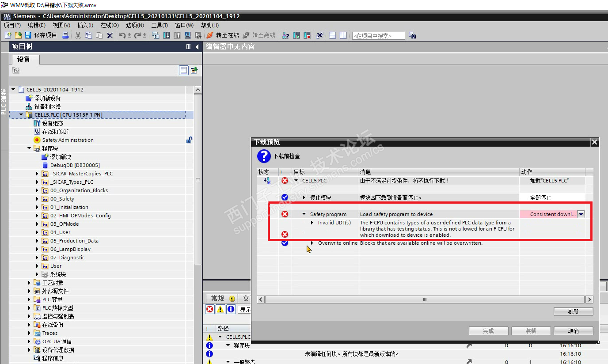Click the Print toolbar icon

pyautogui.click(x=65, y=35)
